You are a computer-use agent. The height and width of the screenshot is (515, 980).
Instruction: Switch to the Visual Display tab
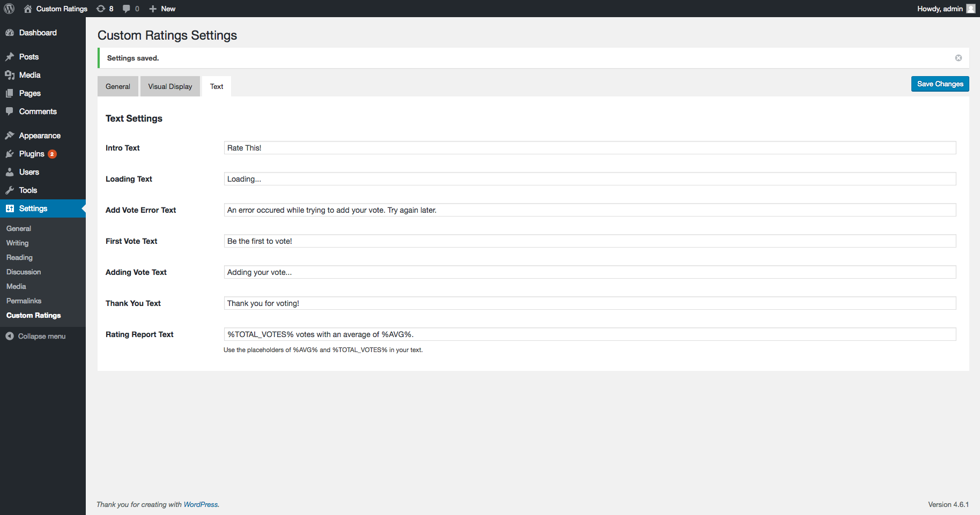pos(170,86)
